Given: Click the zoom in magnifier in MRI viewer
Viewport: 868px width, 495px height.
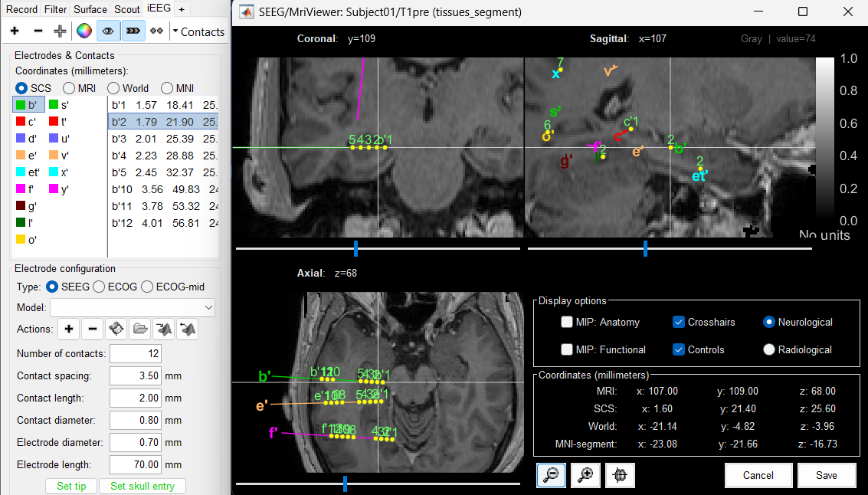Looking at the screenshot, I should (585, 475).
